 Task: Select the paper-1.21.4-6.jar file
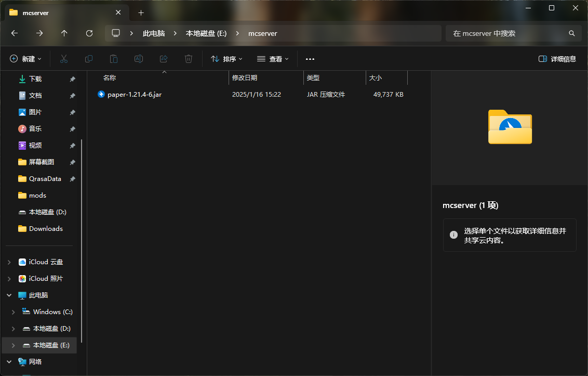point(134,95)
